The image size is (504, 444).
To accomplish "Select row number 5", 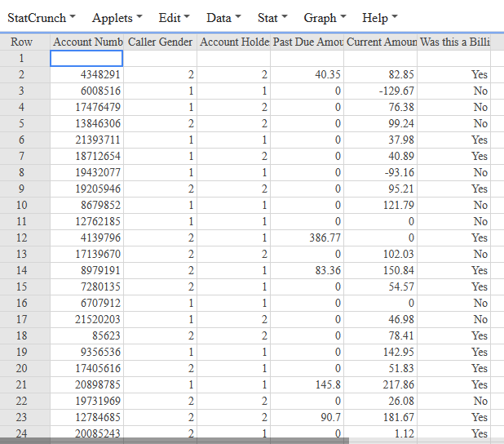I will click(25, 123).
